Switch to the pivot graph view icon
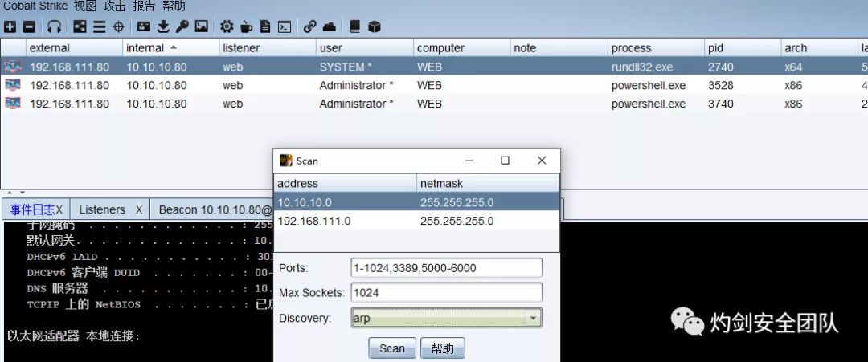Viewport: 868px width, 362px height. [x=81, y=26]
